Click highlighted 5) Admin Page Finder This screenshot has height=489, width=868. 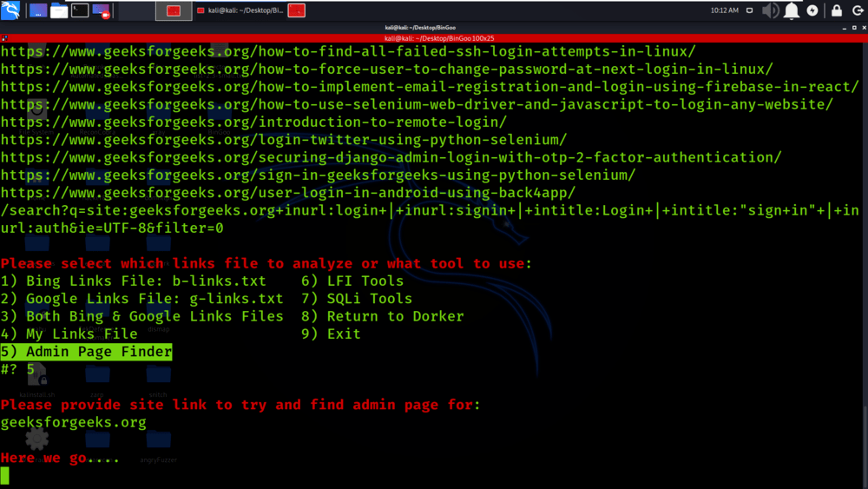[x=86, y=352]
